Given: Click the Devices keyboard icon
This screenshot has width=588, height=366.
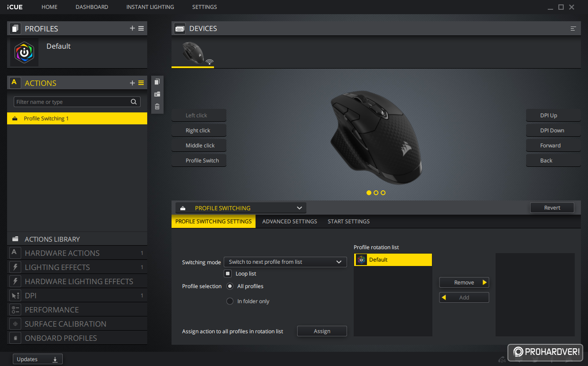Looking at the screenshot, I should pos(179,28).
